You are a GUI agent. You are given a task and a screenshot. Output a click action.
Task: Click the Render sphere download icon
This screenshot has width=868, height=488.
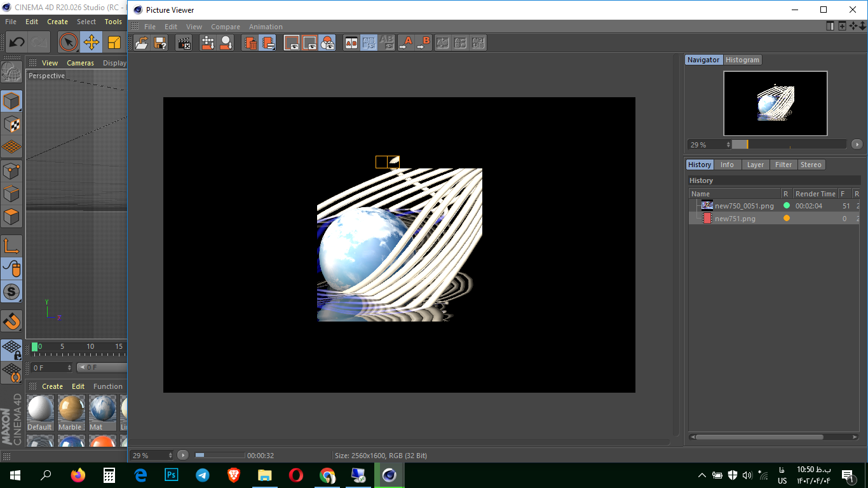[226, 43]
